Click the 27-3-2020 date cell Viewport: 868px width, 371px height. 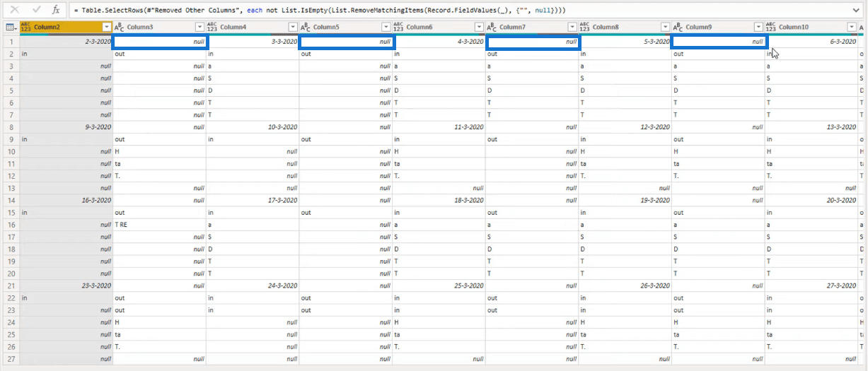[x=811, y=285]
